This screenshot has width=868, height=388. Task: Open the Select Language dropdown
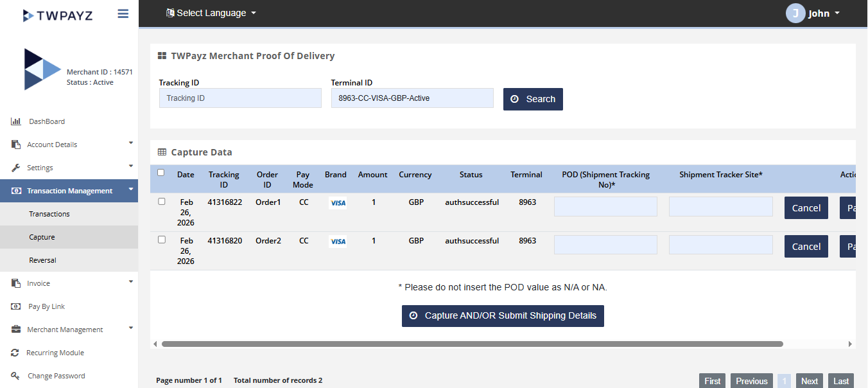[211, 13]
